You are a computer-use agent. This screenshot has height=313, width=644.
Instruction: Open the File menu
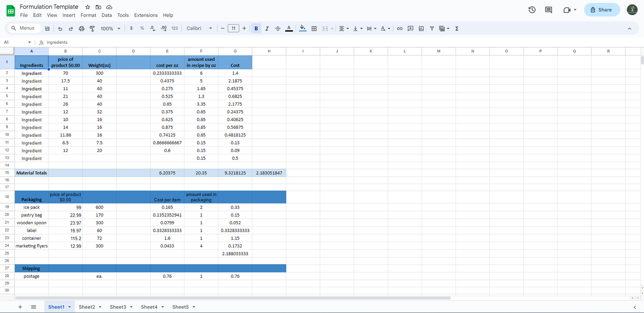click(x=24, y=15)
